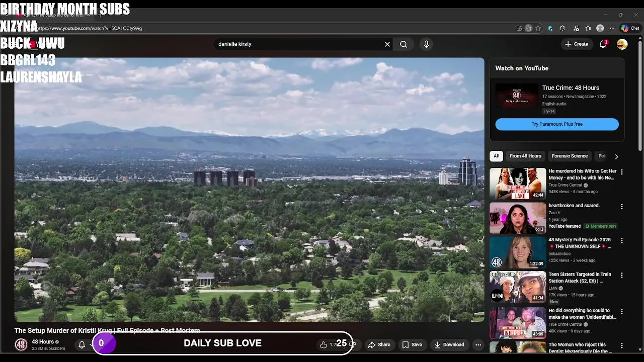Open True Crime: 48 Hours show thumbnail
Screen dimensions: 644x362
pos(517,96)
